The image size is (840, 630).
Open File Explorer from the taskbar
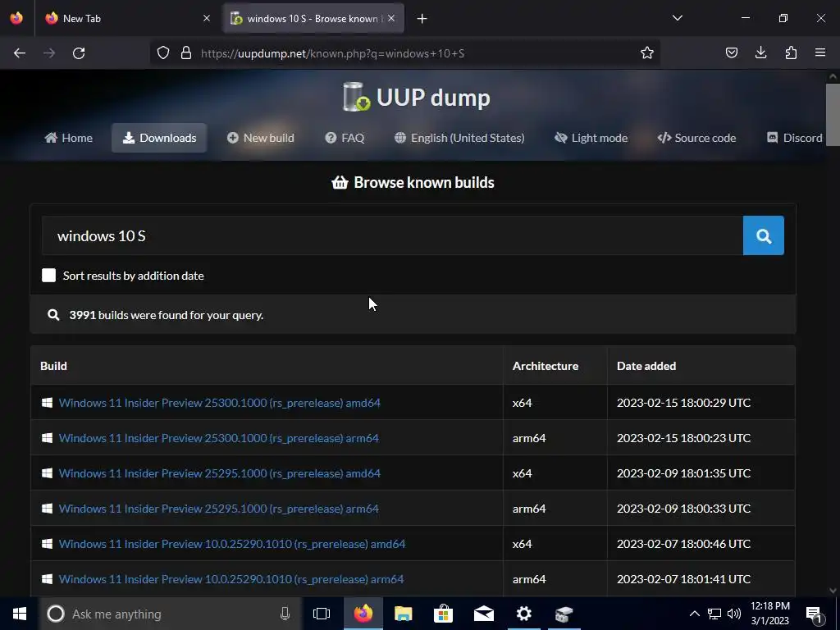point(403,614)
